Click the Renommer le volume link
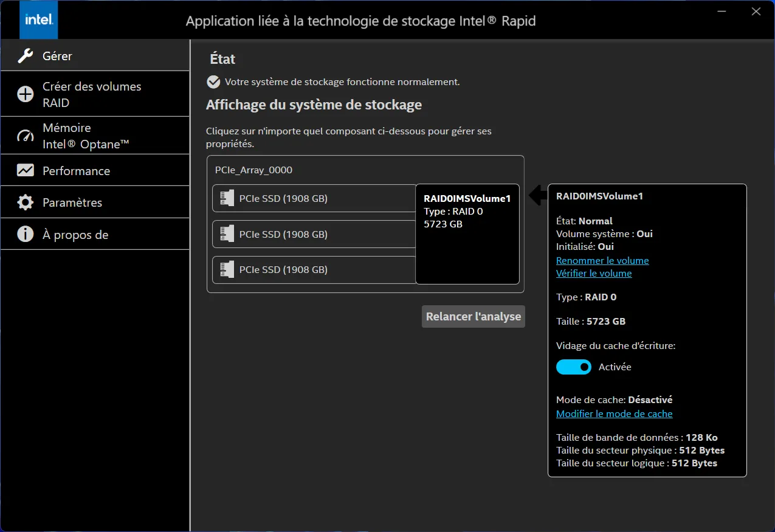The width and height of the screenshot is (775, 532). click(602, 260)
